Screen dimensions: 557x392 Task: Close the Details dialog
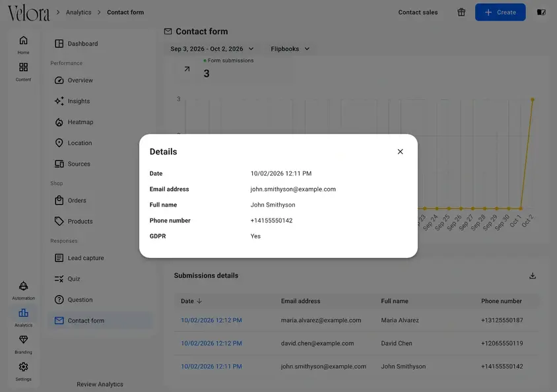[x=400, y=152]
